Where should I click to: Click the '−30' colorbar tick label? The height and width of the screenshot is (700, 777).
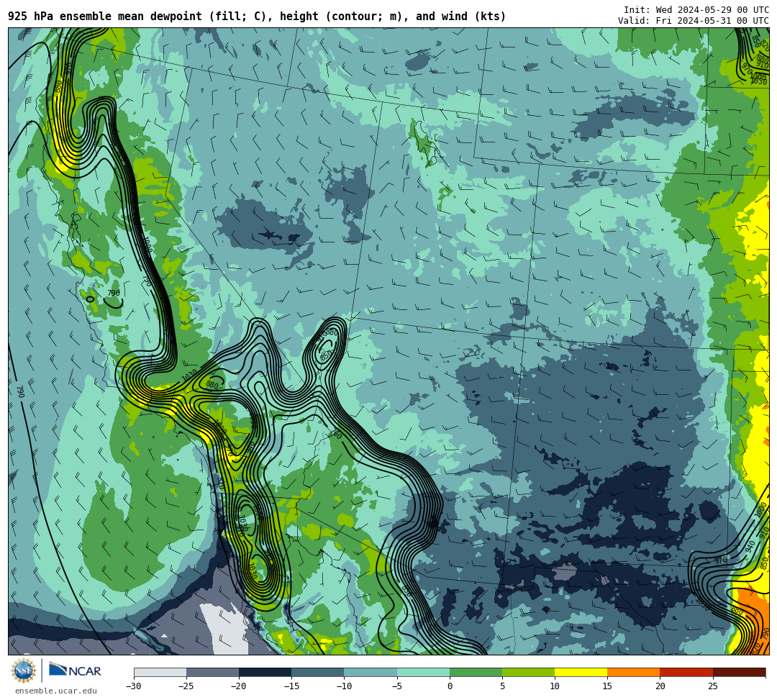click(134, 686)
